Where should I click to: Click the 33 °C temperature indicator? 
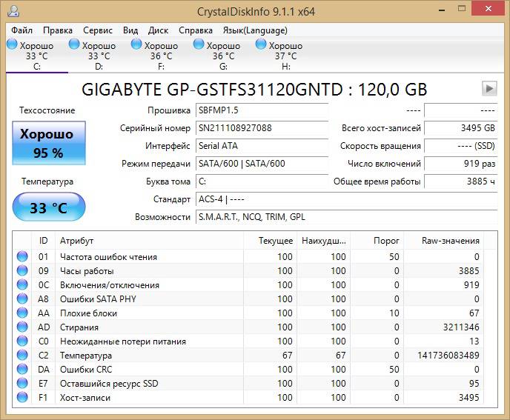[x=48, y=208]
